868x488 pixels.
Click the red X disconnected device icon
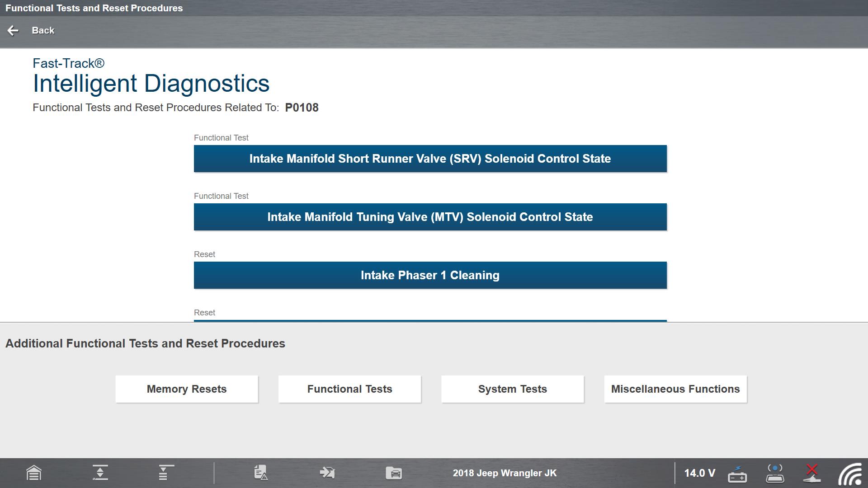point(812,473)
